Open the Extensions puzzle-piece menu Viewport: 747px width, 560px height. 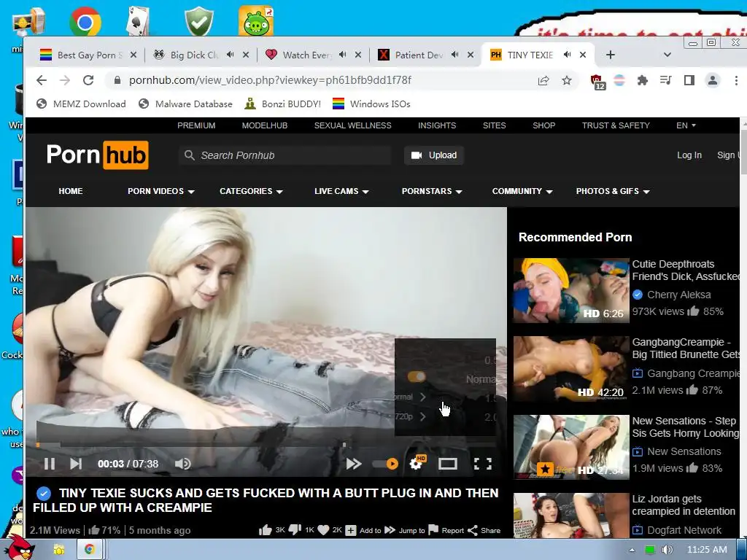[x=642, y=80]
